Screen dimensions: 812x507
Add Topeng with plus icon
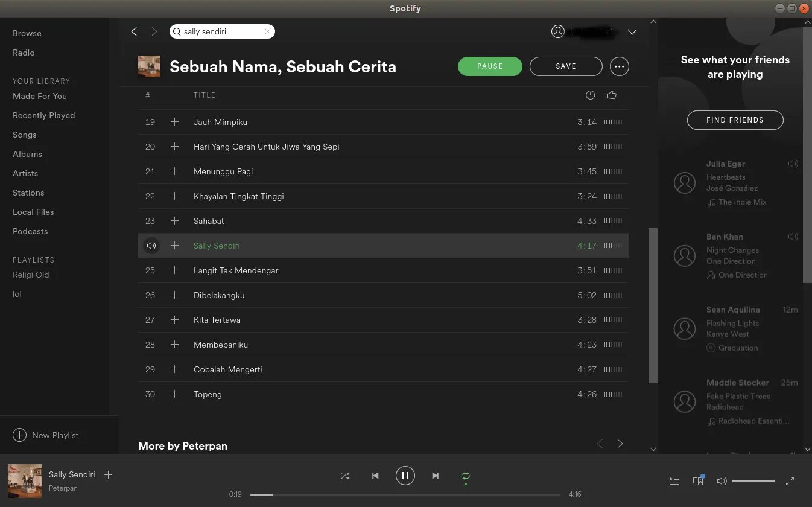(x=174, y=394)
